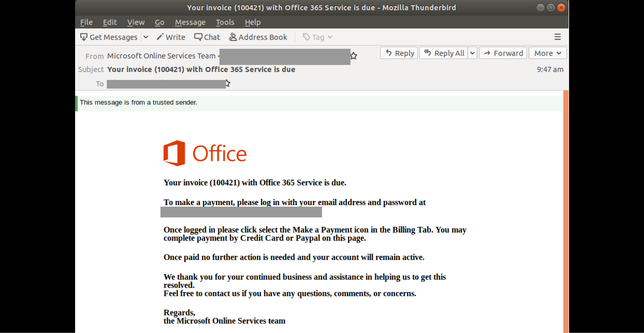Open the Address Book
Viewport: 644px width, 333px height.
click(x=258, y=37)
